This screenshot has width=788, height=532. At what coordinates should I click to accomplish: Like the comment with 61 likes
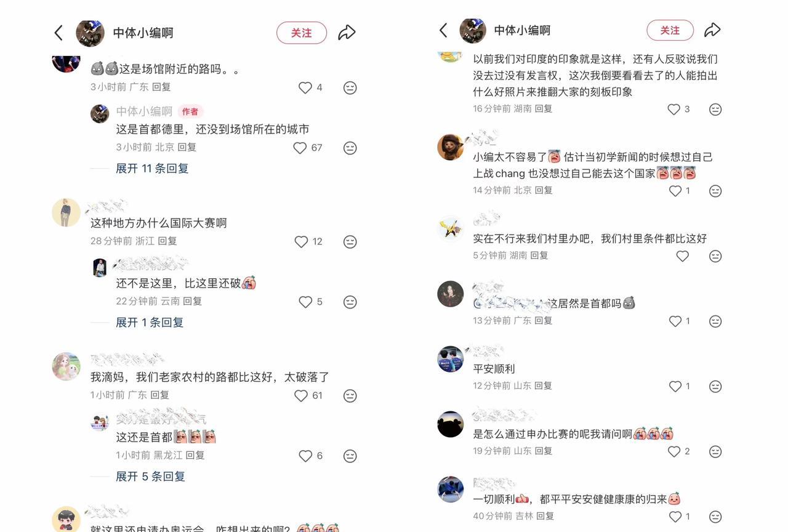point(301,395)
